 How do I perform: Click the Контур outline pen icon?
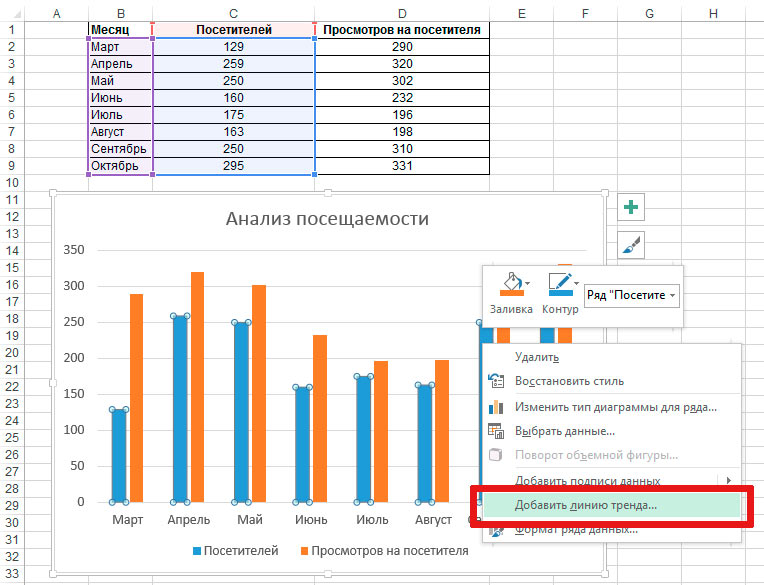[560, 284]
